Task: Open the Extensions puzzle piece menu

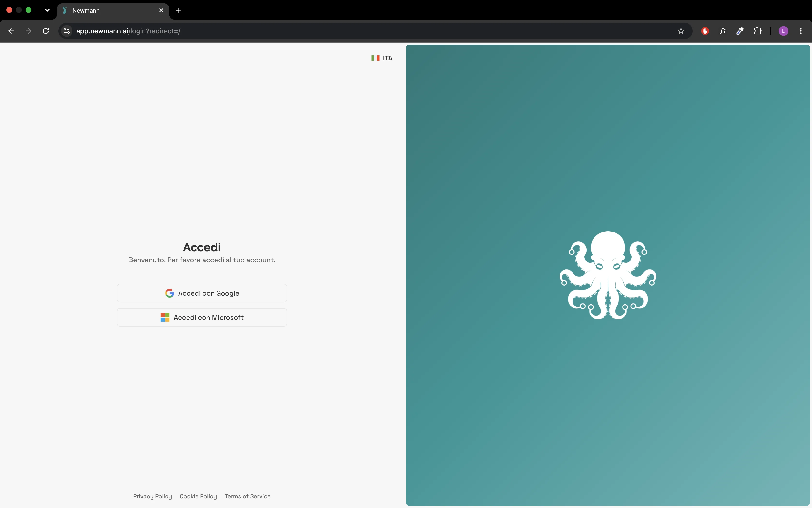Action: [757, 31]
